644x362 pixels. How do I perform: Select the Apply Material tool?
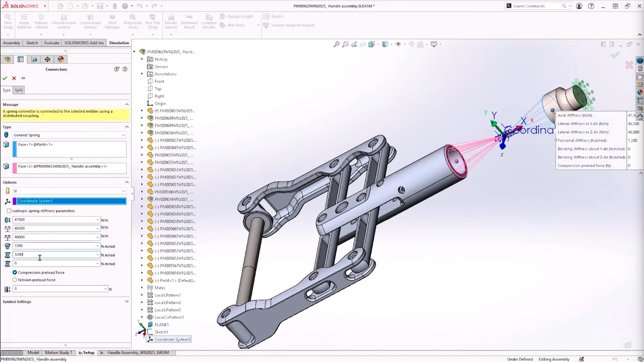click(24, 21)
